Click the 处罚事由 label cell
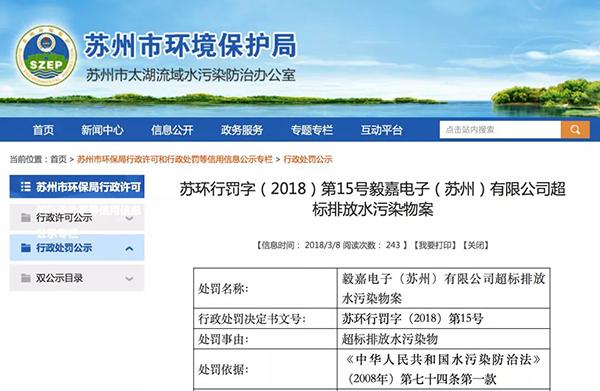Image resolution: width=600 pixels, height=391 pixels. (265, 339)
